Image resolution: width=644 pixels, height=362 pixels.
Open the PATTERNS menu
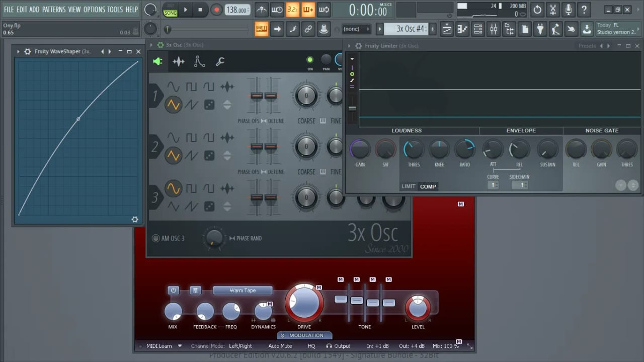pos(54,9)
